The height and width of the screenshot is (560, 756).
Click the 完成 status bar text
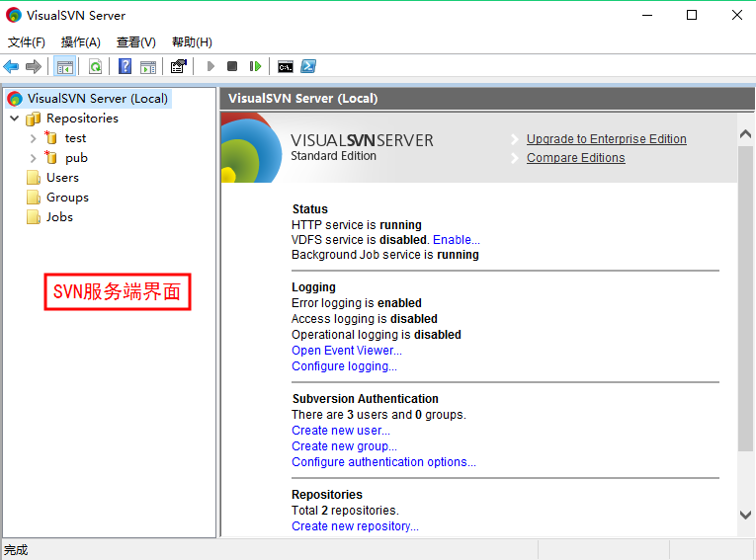coord(16,550)
